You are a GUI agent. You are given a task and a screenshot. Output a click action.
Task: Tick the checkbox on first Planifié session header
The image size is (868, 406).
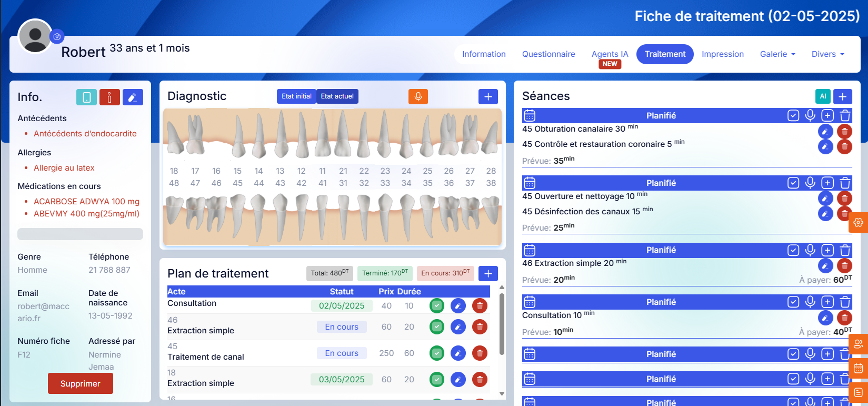click(x=793, y=116)
